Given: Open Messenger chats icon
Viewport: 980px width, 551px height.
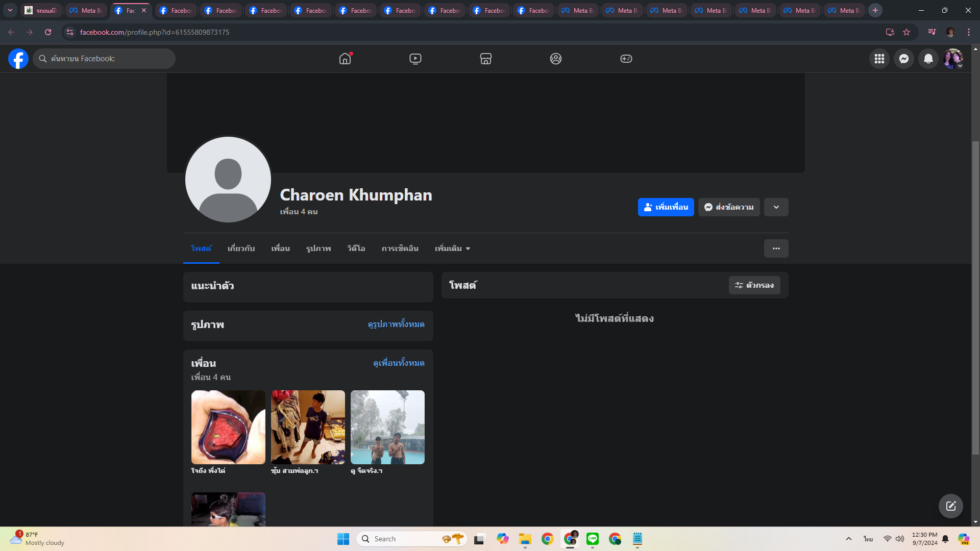Looking at the screenshot, I should click(903, 59).
